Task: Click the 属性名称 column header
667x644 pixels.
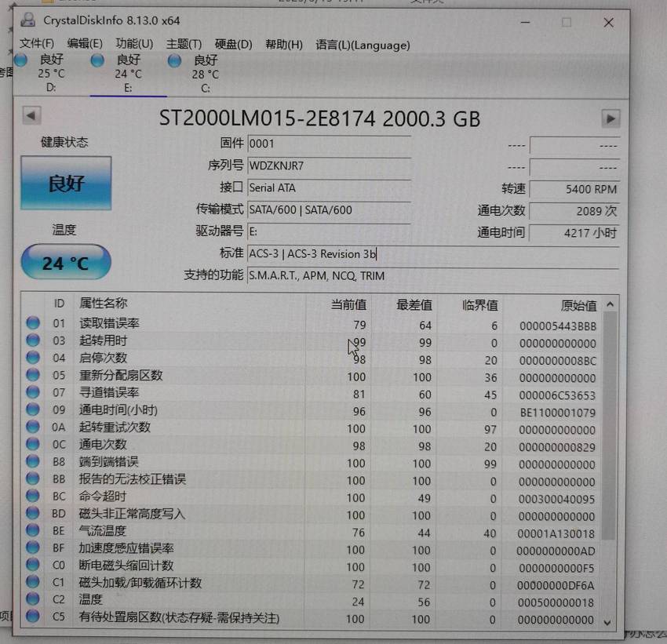Action: pos(104,303)
